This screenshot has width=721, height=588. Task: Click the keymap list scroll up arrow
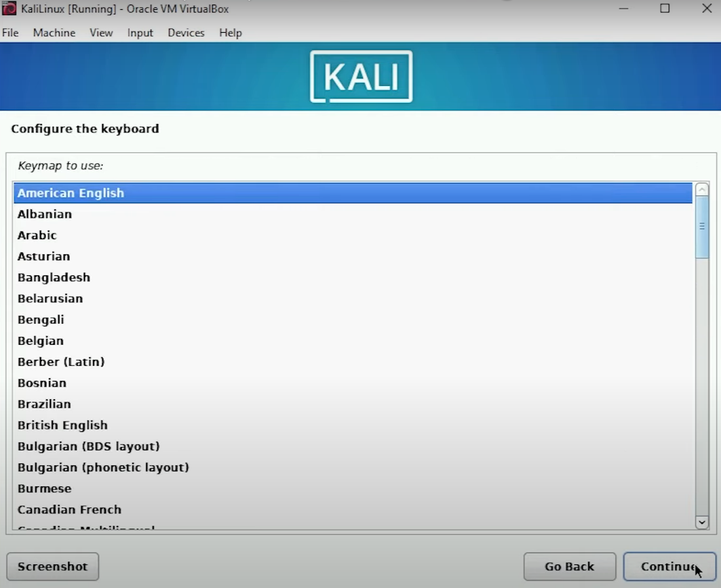coord(702,189)
